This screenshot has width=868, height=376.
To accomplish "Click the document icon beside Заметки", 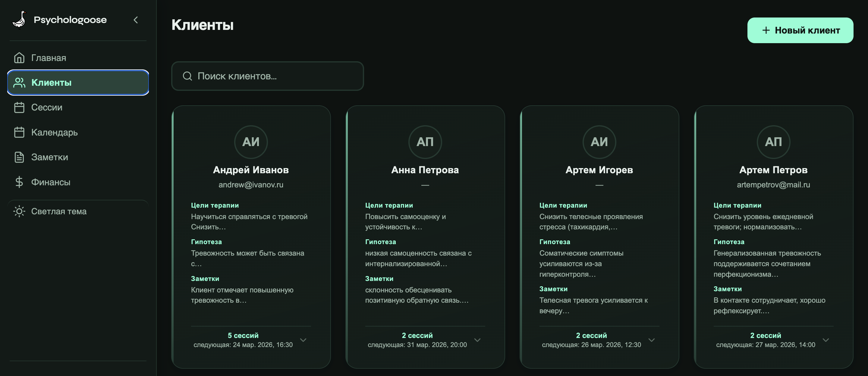I will coord(19,157).
